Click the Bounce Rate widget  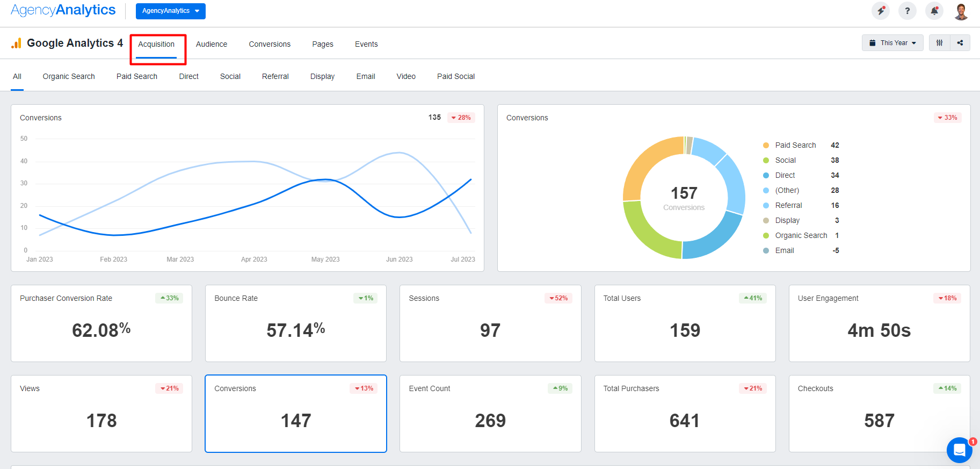click(295, 323)
